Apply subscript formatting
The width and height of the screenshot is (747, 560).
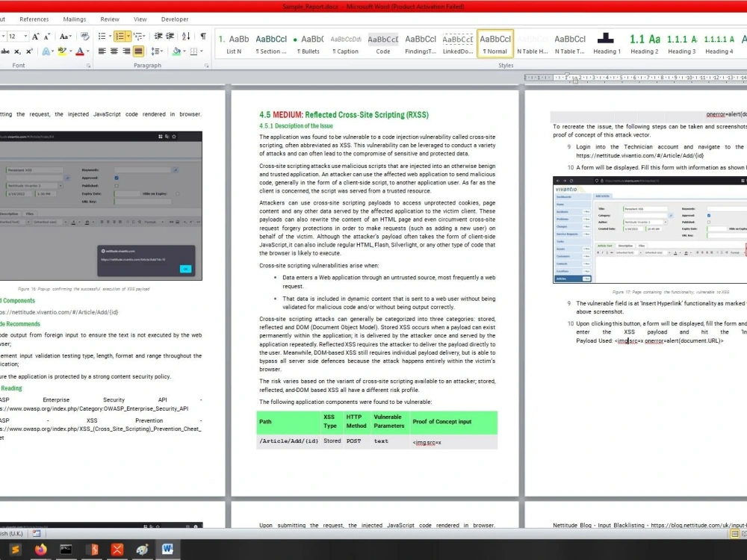pos(17,52)
